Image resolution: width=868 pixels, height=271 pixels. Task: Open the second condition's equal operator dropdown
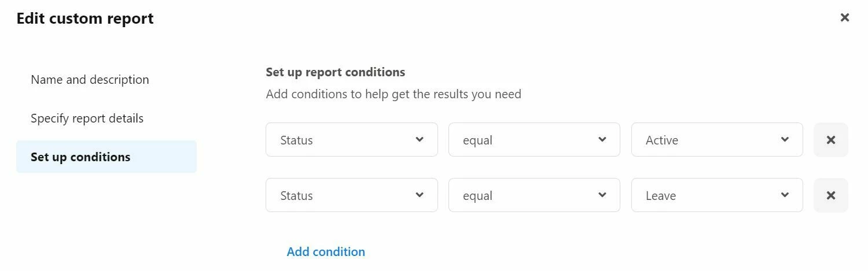[x=534, y=195]
